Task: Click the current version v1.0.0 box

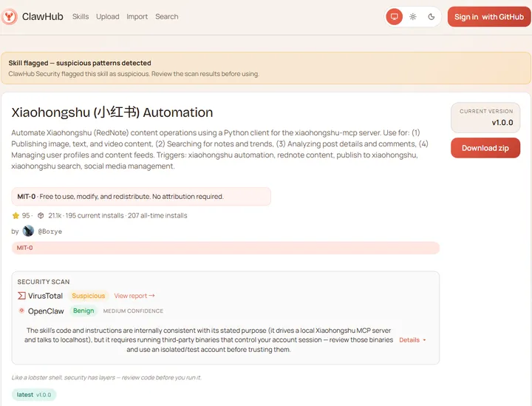Action: click(485, 118)
